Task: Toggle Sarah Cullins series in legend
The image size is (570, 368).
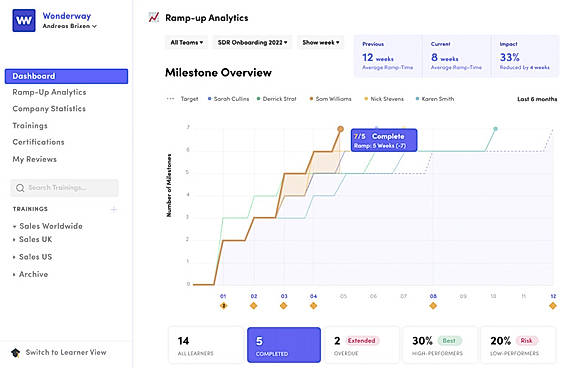Action: pyautogui.click(x=228, y=99)
